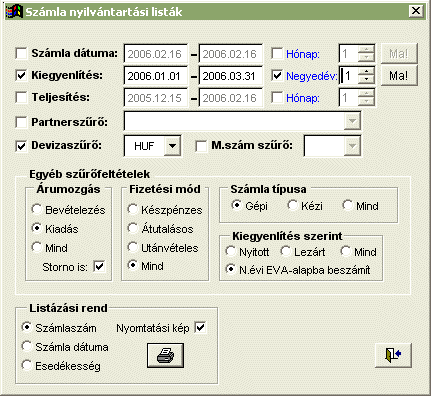This screenshot has height=396, width=431.
Task: Toggle the Nyomtatási kép checkbox
Action: click(200, 328)
